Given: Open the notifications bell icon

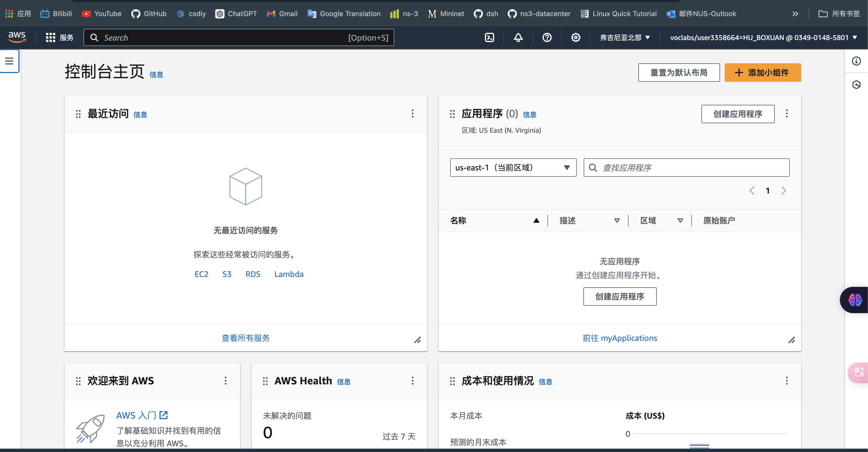Looking at the screenshot, I should (518, 37).
